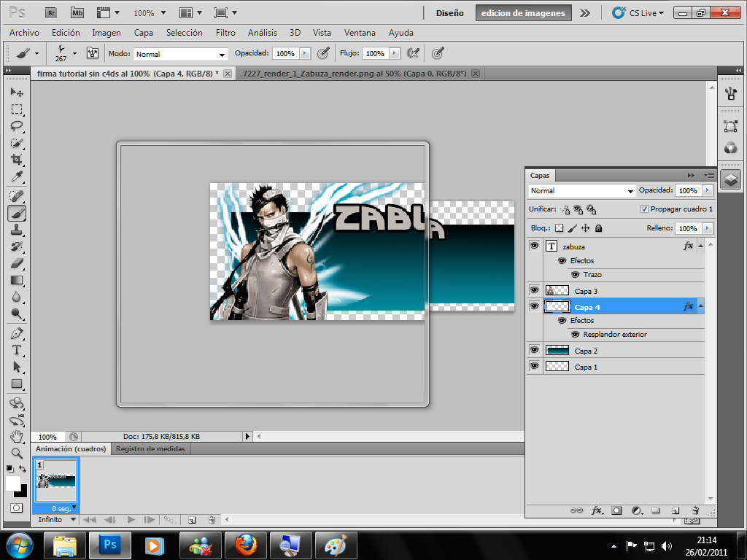Image resolution: width=747 pixels, height=560 pixels.
Task: Select the Horizontal Type tool
Action: 17,350
